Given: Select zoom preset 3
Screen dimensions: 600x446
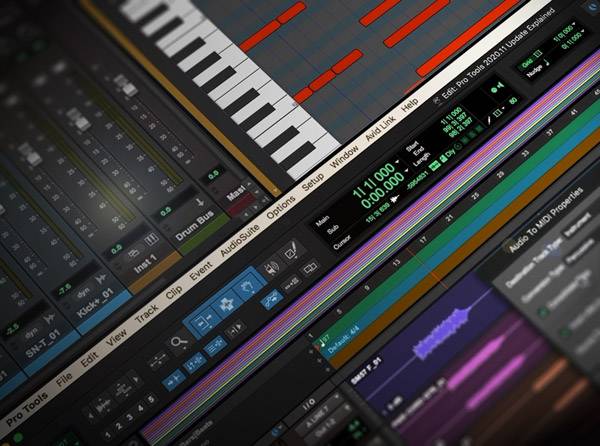Looking at the screenshot, I should tap(129, 417).
